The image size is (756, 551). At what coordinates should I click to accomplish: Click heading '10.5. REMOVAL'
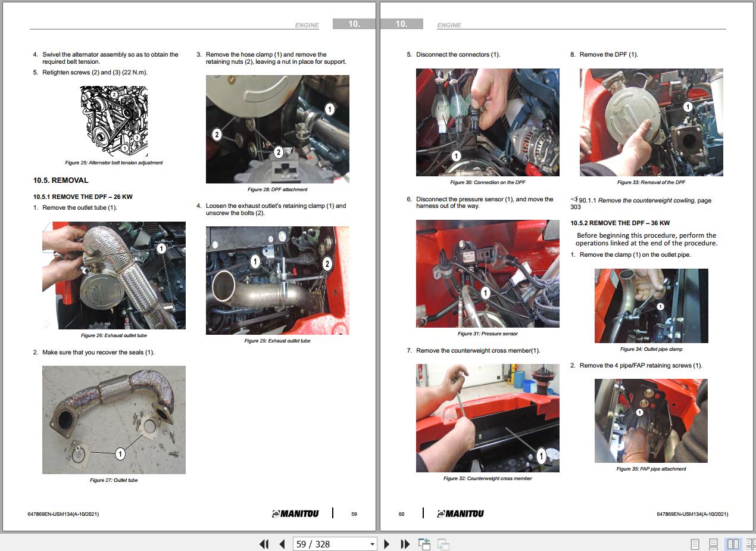[x=61, y=180]
